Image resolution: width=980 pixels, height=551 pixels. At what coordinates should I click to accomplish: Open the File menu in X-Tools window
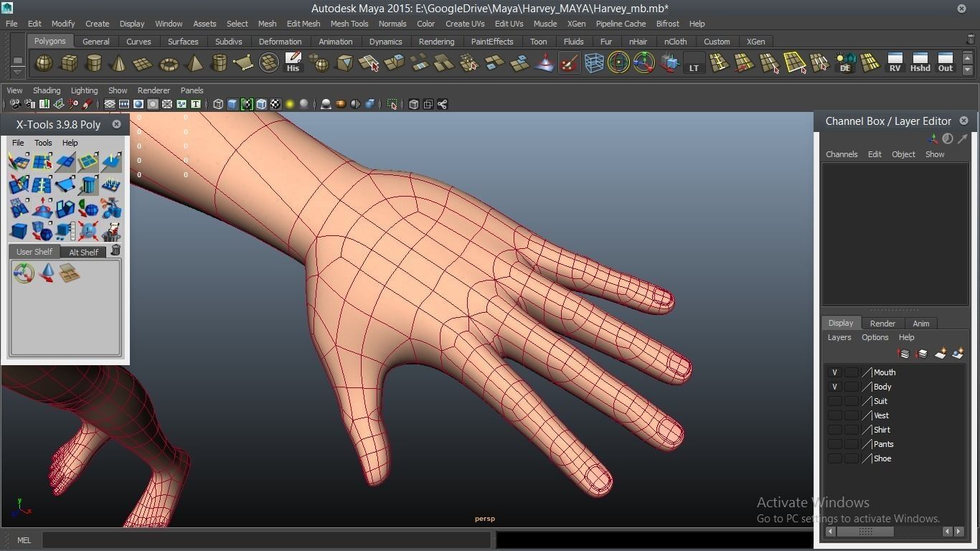coord(18,143)
